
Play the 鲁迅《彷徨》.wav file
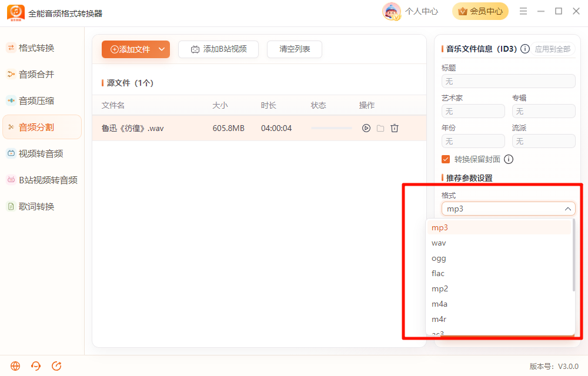pyautogui.click(x=366, y=128)
